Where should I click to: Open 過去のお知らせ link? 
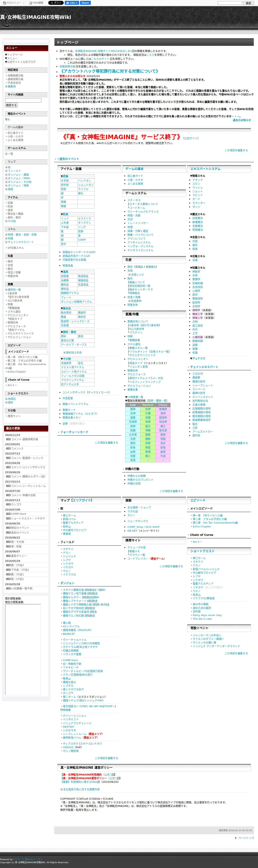242,120
